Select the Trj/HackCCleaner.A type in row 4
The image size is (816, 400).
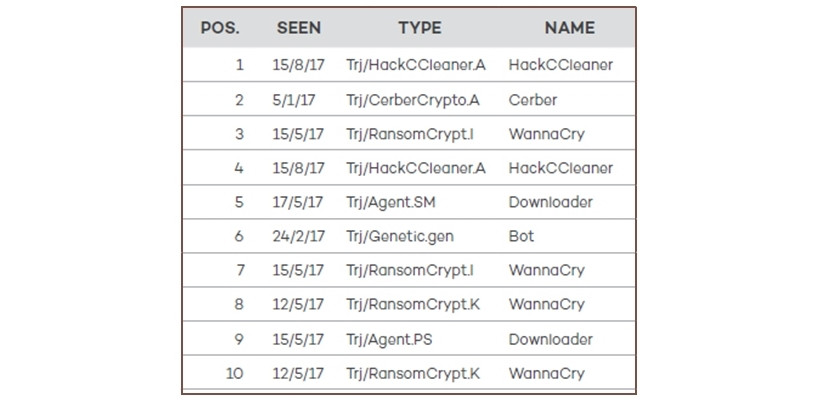point(416,168)
